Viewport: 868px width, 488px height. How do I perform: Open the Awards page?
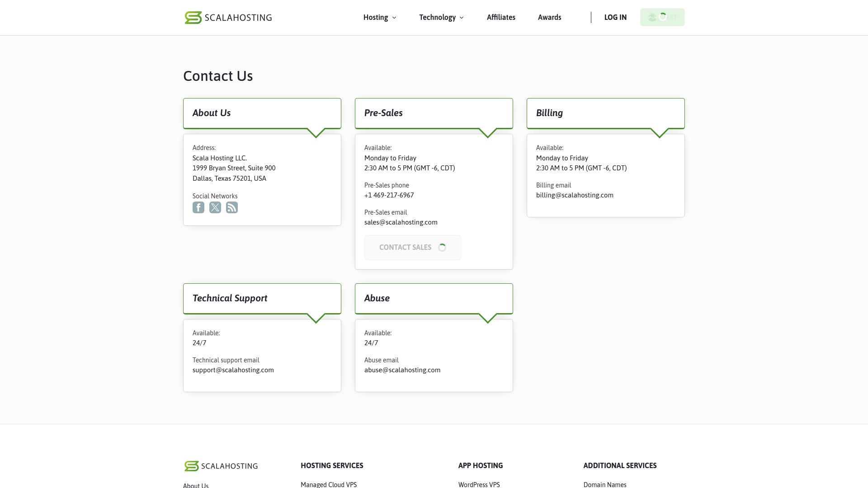coord(549,17)
